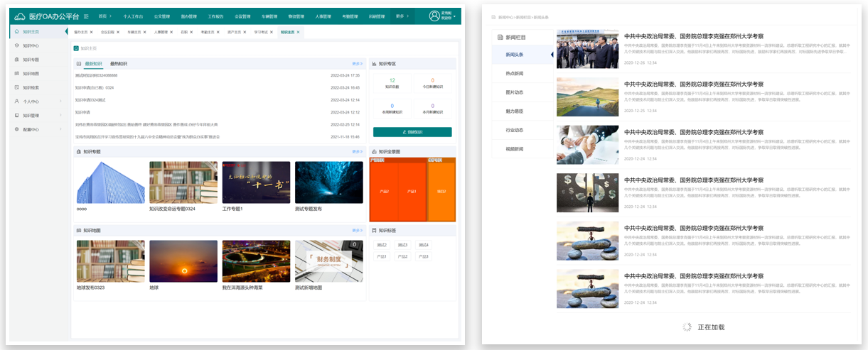Open 知识中心 from the left sidebar
This screenshot has height=350, width=868.
(31, 45)
